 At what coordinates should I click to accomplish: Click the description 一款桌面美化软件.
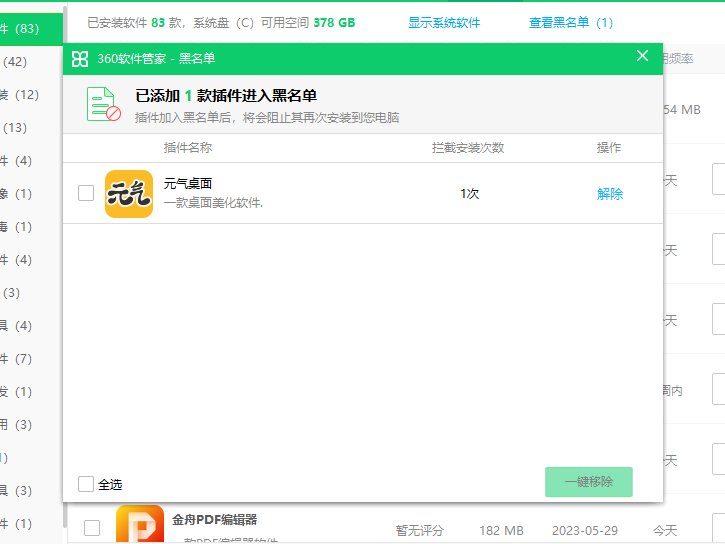(x=213, y=203)
